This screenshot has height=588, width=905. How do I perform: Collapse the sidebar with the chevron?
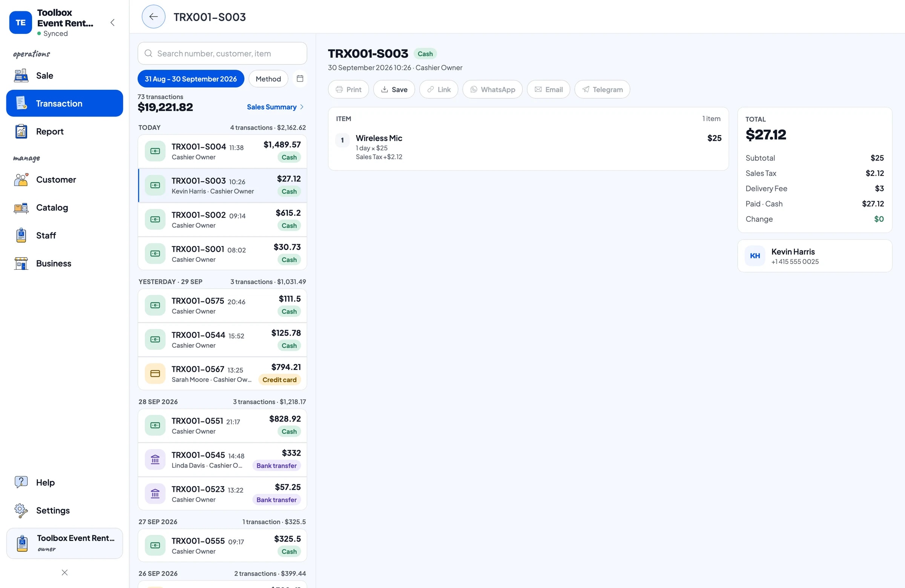click(112, 22)
